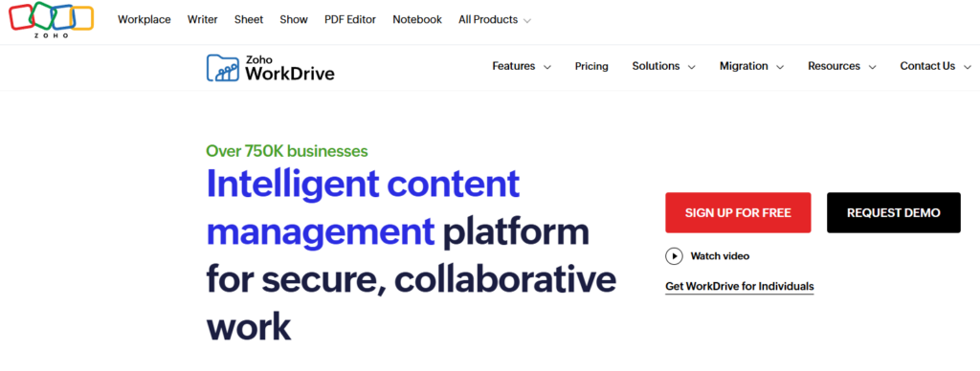The image size is (980, 371).
Task: Click the SIGN UP FOR FREE button
Action: click(x=738, y=213)
